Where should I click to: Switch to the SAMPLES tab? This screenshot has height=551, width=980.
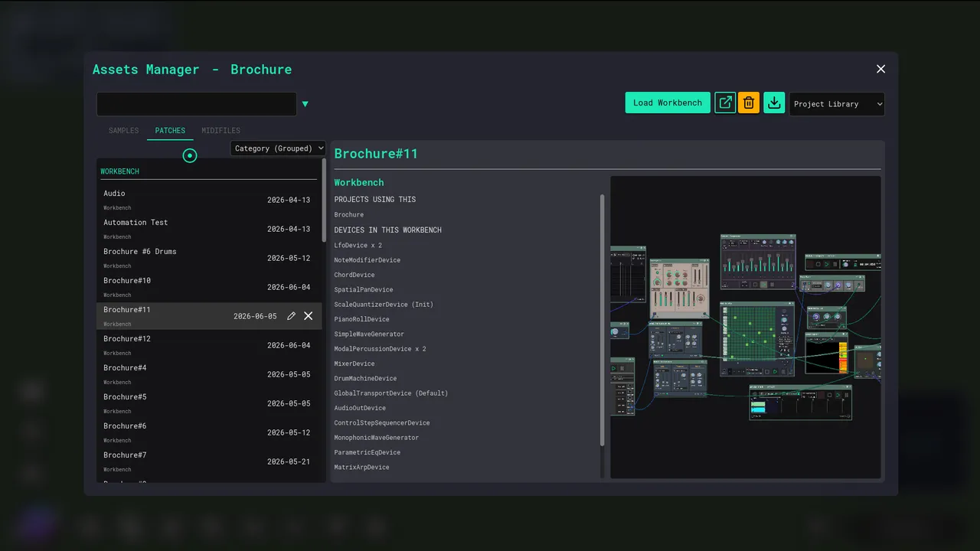[x=124, y=131]
